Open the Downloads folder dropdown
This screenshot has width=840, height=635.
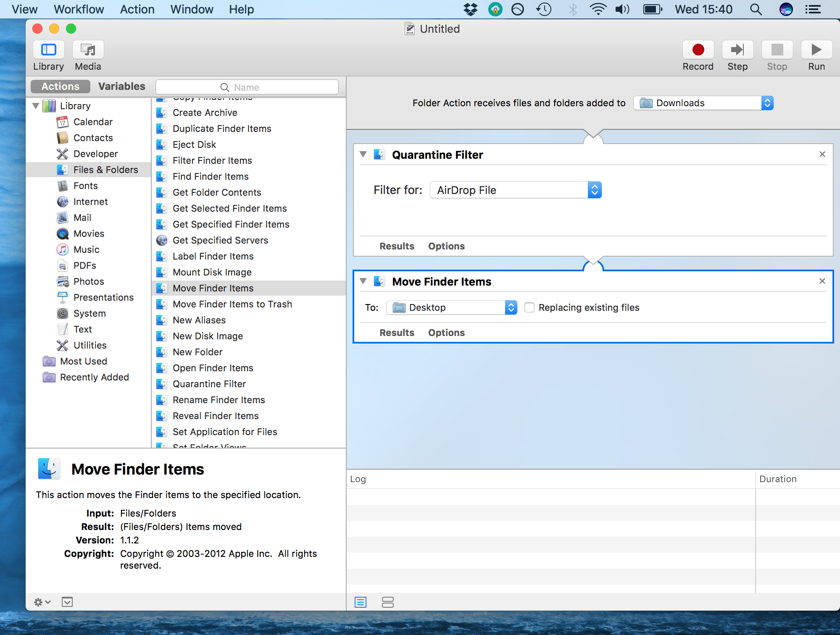pos(703,103)
